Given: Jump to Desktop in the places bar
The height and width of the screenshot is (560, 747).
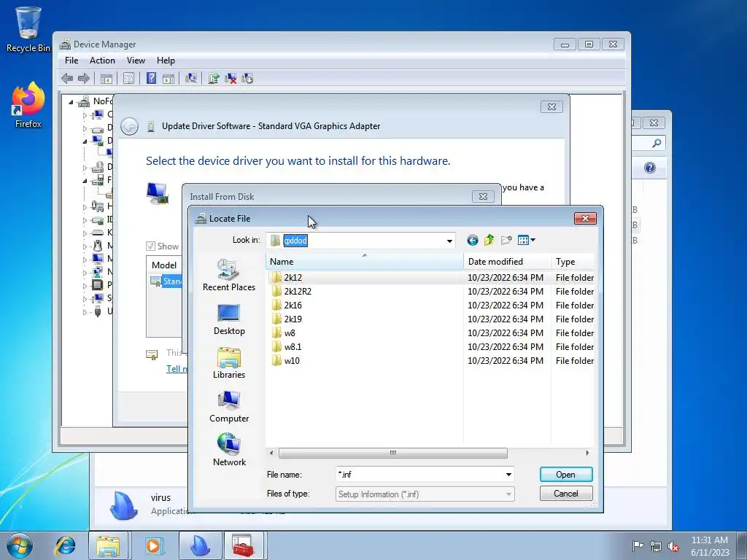Looking at the screenshot, I should [228, 319].
